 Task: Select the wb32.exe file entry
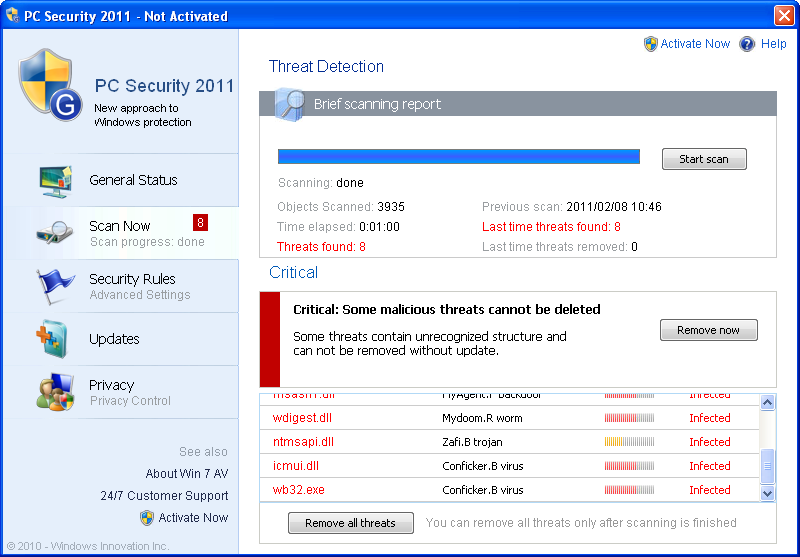(x=298, y=490)
